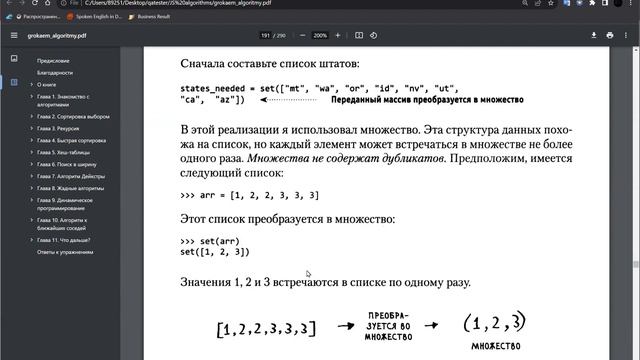Screen dimensions: 640x360
Task: Show page thumbnails view in sidebar
Action: (x=14, y=58)
